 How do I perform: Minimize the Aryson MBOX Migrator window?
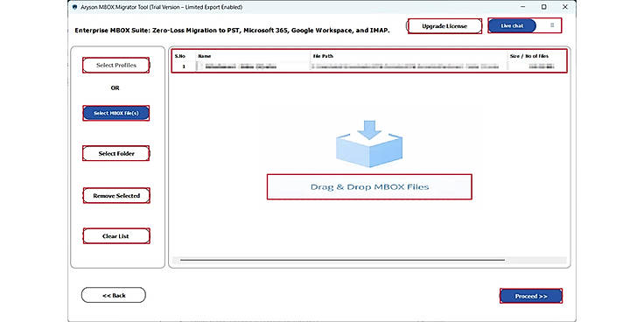coord(523,7)
